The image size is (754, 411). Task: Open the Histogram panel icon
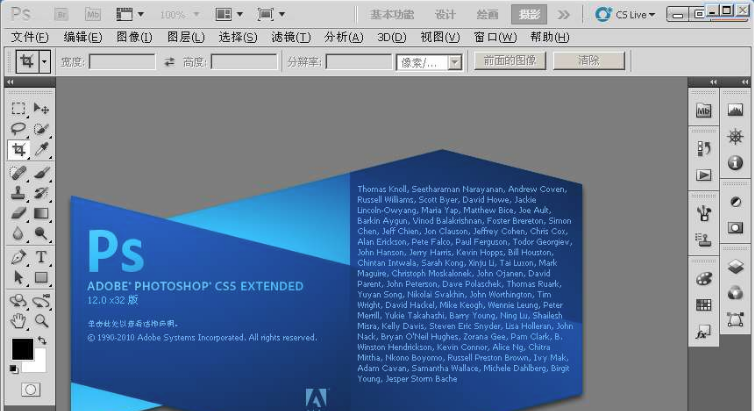coord(735,111)
